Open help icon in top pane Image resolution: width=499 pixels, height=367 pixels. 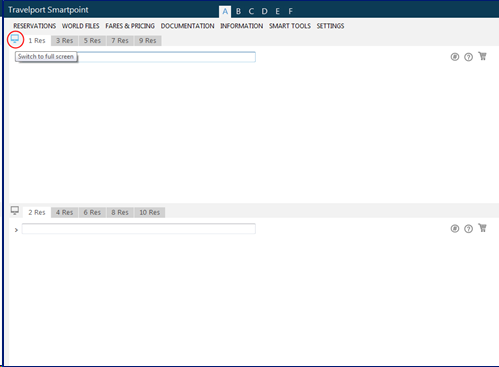coord(468,57)
